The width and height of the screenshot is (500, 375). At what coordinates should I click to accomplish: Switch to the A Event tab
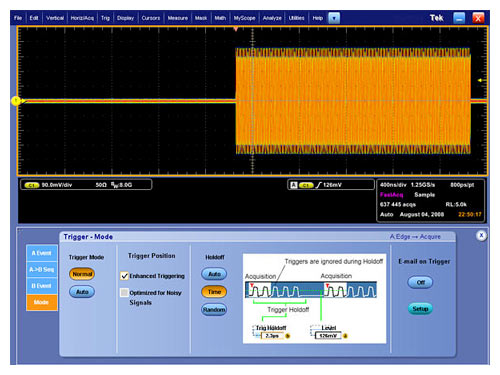click(42, 253)
